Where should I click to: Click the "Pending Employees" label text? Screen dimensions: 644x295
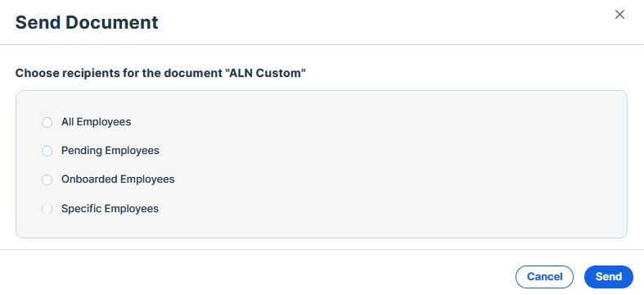[x=110, y=151]
